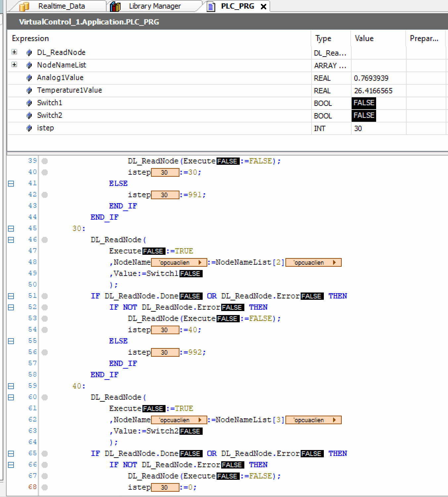
Task: Collapse the IF NOT block at line 52
Action: tap(11, 307)
